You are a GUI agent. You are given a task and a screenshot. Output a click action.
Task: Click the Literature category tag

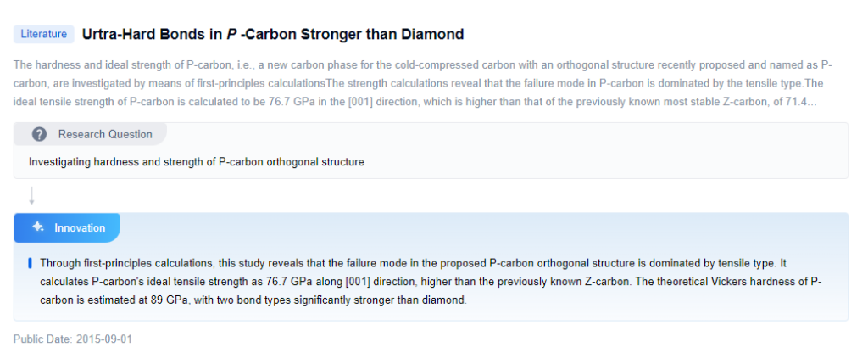tap(43, 35)
